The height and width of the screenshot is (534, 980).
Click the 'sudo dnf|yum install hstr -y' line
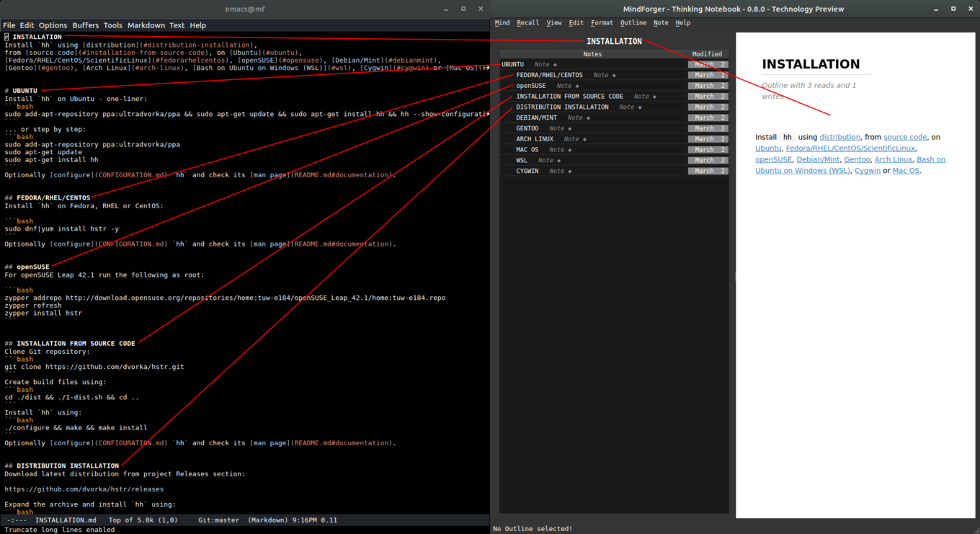62,228
